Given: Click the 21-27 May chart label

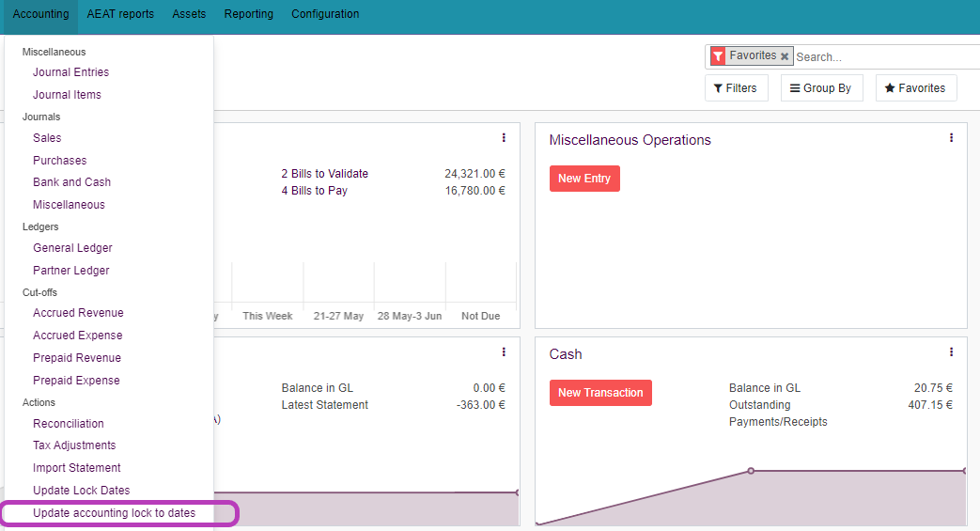Looking at the screenshot, I should (338, 316).
